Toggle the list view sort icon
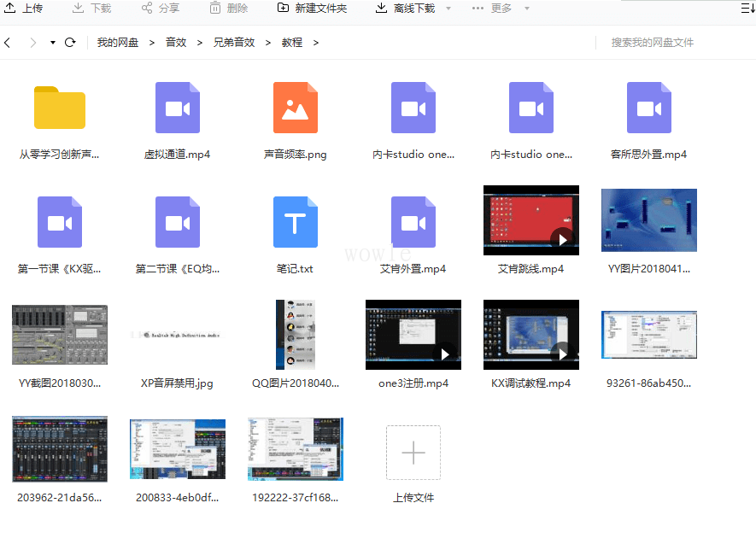756x544 pixels. (747, 8)
